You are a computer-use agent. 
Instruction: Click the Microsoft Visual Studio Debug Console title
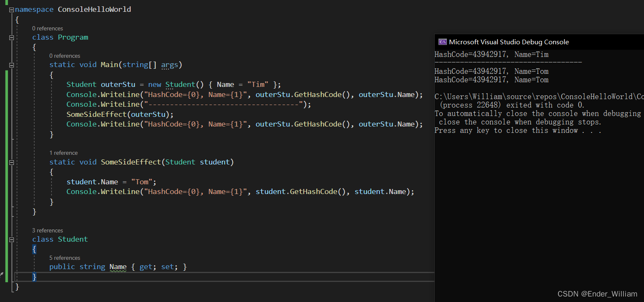tap(509, 42)
